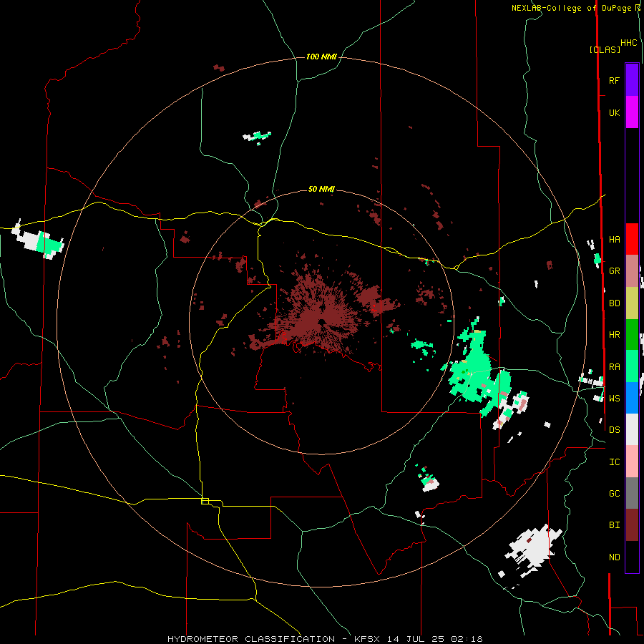644x644 pixels.
Task: Click the 'HHC' product code text
Action: [628, 43]
